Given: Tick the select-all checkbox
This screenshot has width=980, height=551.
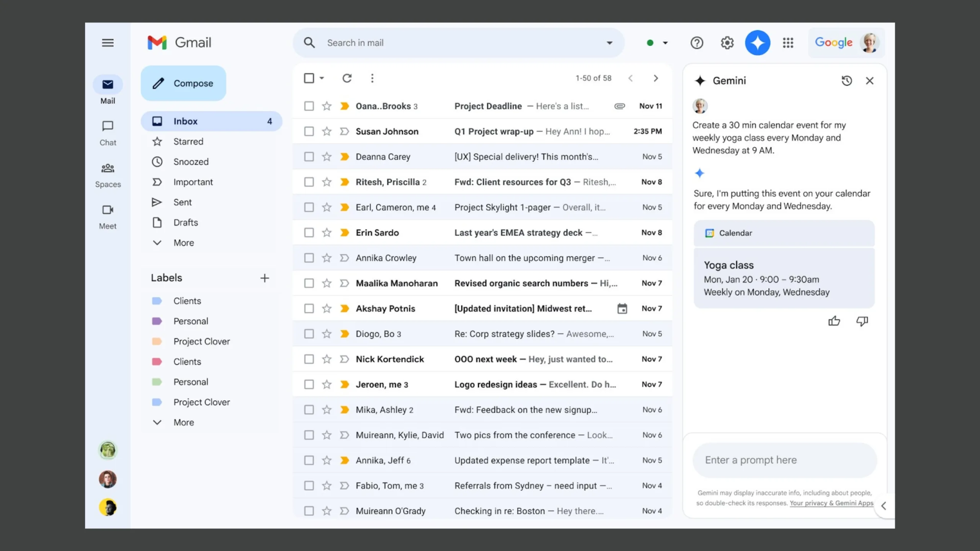Looking at the screenshot, I should [309, 78].
